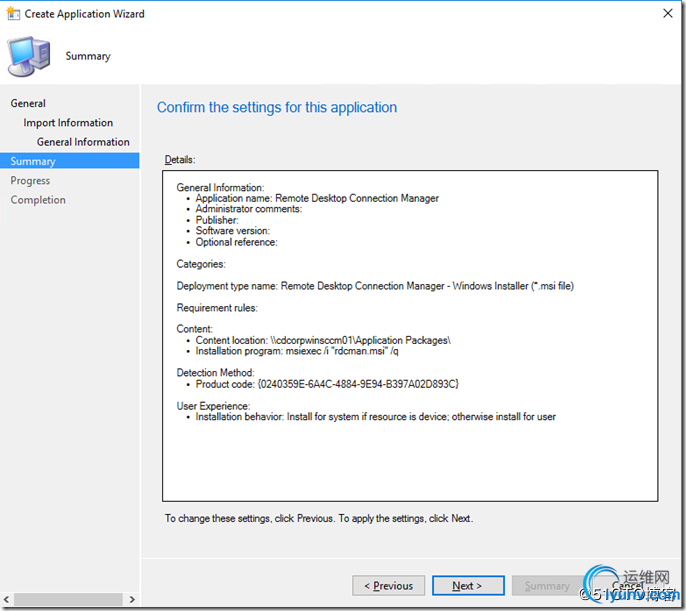
Task: Click the 'Software version:' line
Action: pos(233,230)
